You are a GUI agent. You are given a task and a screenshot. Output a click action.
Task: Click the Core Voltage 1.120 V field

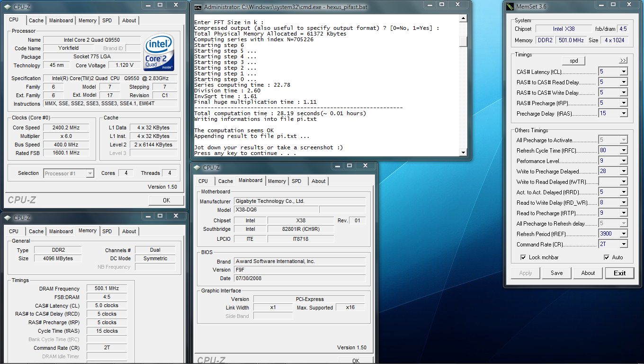click(x=125, y=65)
